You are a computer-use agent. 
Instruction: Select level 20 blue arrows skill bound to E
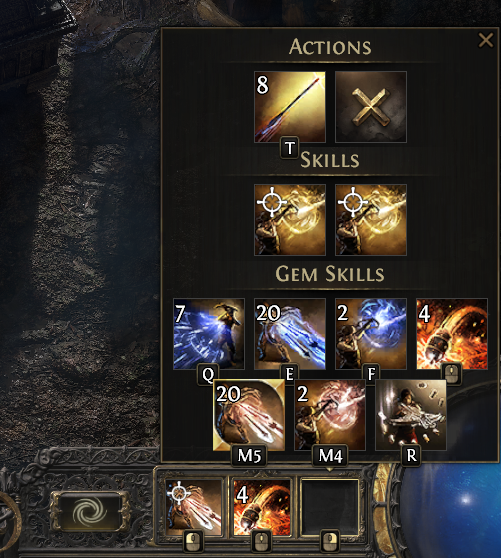[x=290, y=334]
